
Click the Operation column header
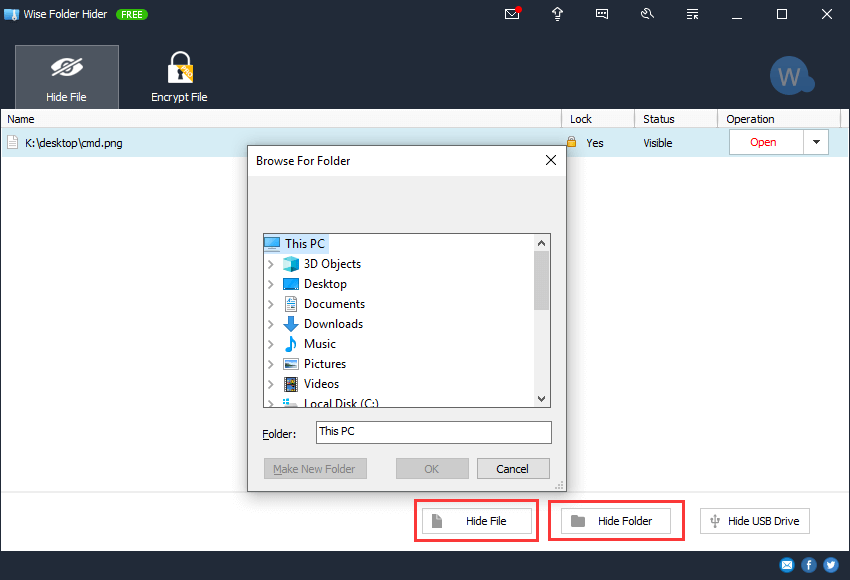click(x=779, y=119)
